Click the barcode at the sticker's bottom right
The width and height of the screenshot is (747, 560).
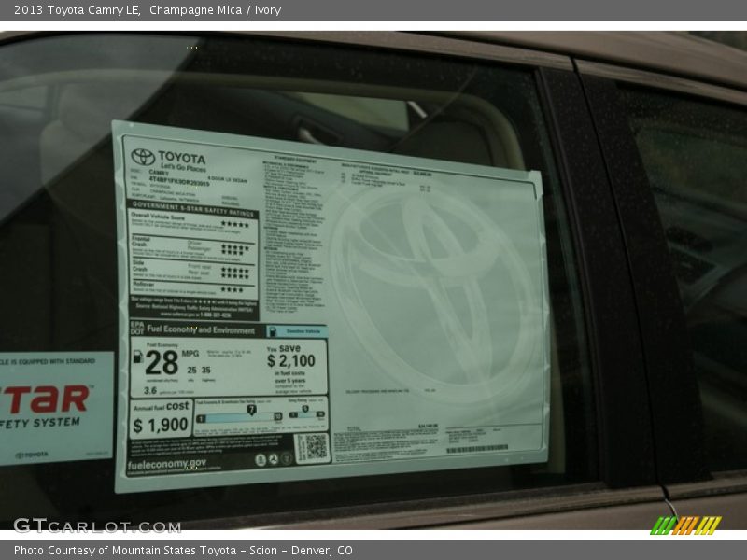click(x=477, y=449)
